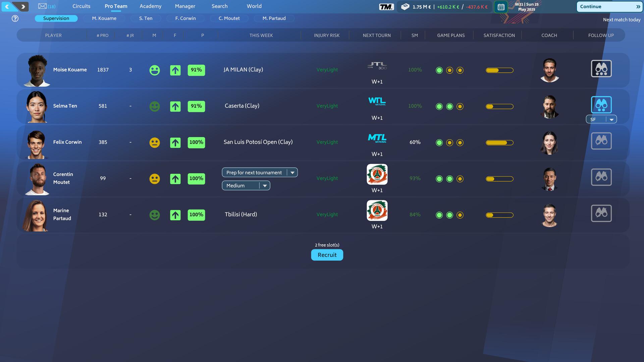Image resolution: width=644 pixels, height=362 pixels.
Task: Open the help question mark icon
Action: click(x=15, y=18)
